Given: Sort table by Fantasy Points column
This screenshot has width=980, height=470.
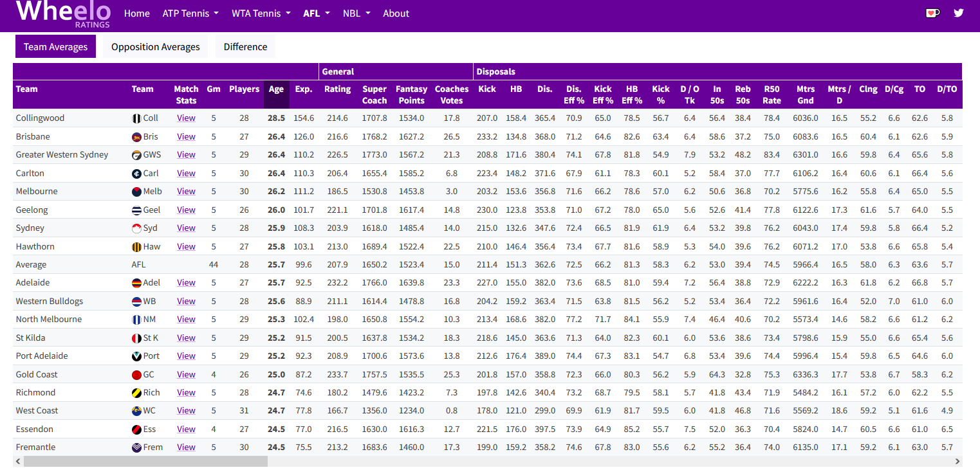Looking at the screenshot, I should pyautogui.click(x=411, y=95).
